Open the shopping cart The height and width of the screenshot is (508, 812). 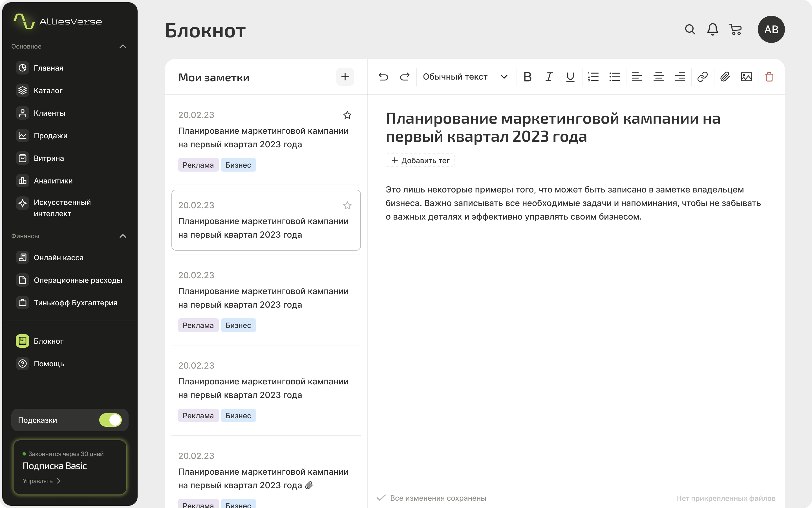(x=736, y=29)
